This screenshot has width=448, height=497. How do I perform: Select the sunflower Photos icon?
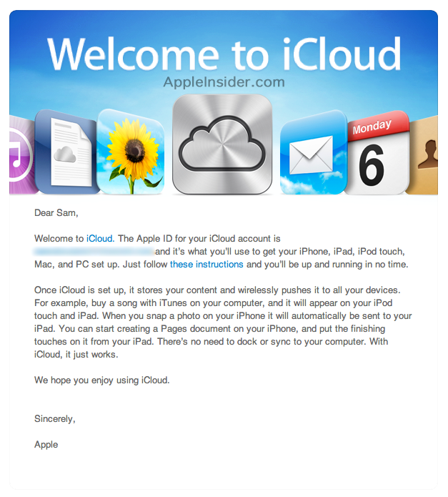pos(131,150)
